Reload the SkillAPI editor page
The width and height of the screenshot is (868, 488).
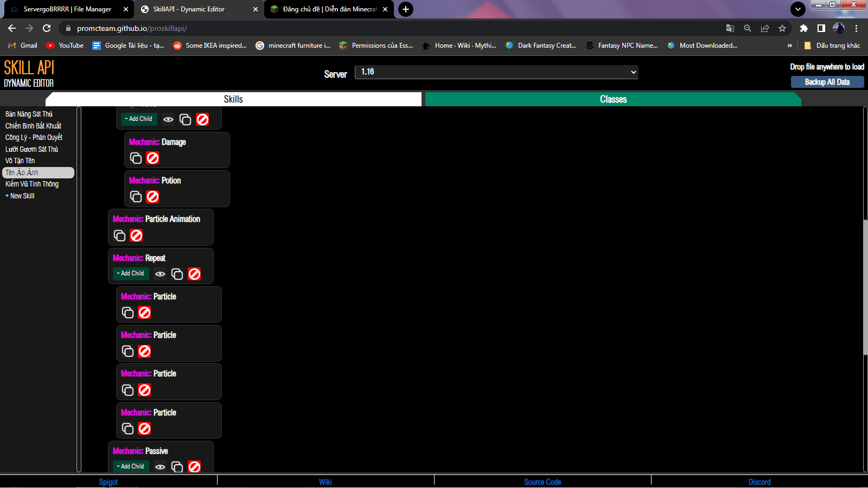click(47, 28)
